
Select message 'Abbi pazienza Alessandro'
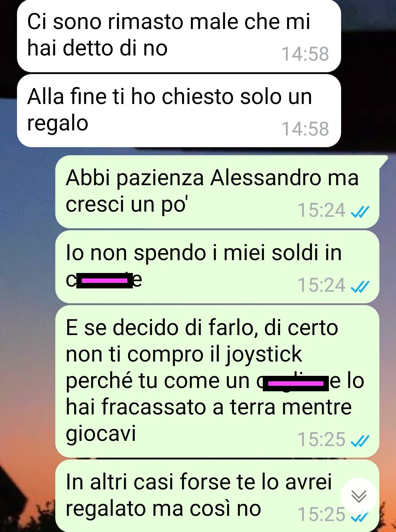tap(217, 191)
